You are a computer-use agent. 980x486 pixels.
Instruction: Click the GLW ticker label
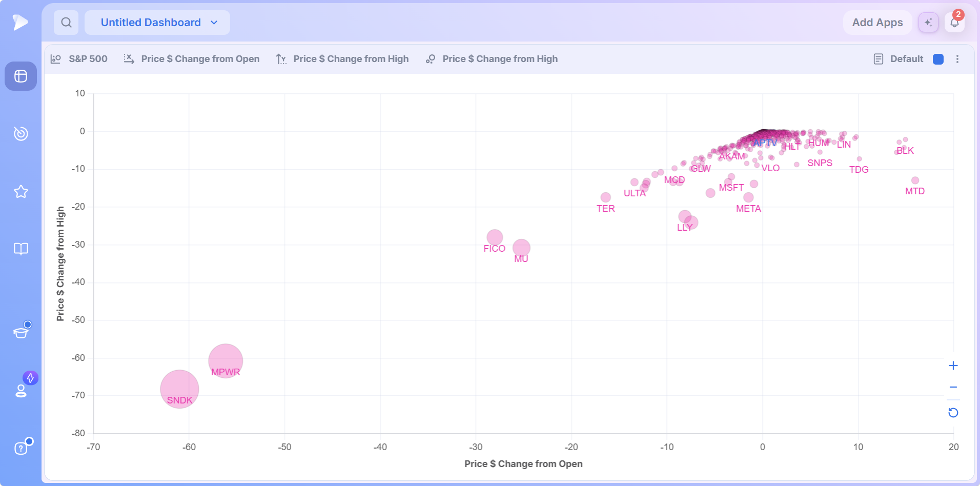point(701,169)
